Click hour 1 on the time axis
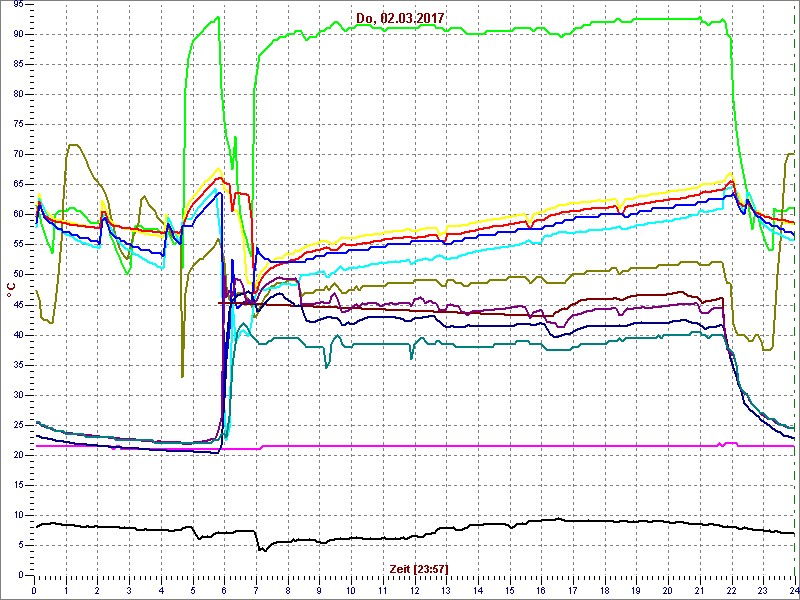Viewport: 800px width, 600px height. click(x=66, y=591)
